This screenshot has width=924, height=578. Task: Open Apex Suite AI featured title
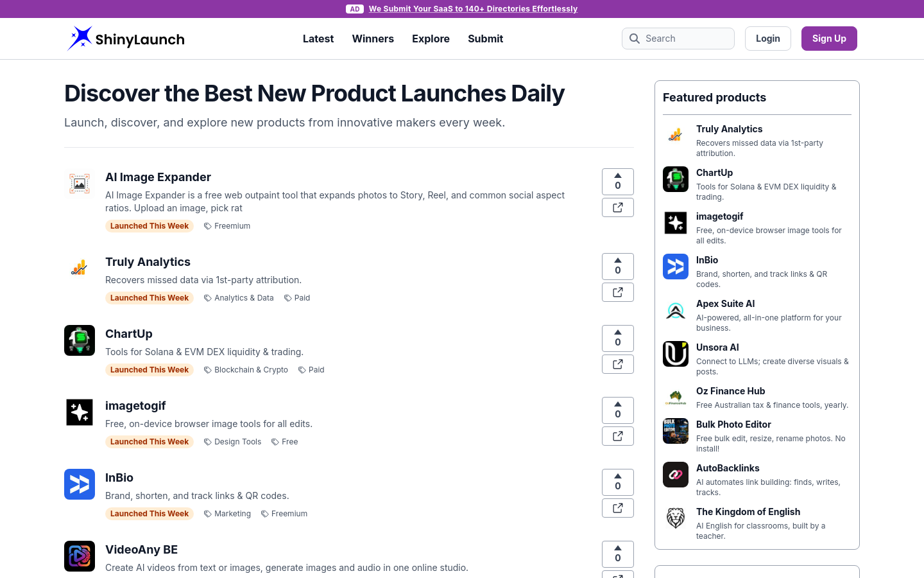(725, 304)
